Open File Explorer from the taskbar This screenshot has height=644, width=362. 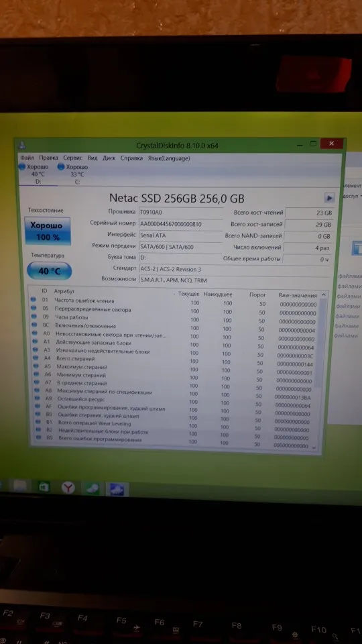pyautogui.click(x=19, y=486)
